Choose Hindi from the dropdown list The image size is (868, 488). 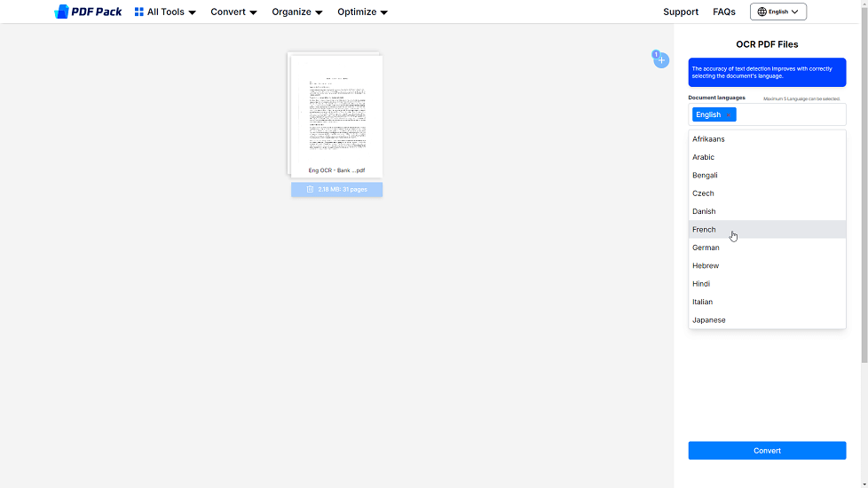[701, 284]
